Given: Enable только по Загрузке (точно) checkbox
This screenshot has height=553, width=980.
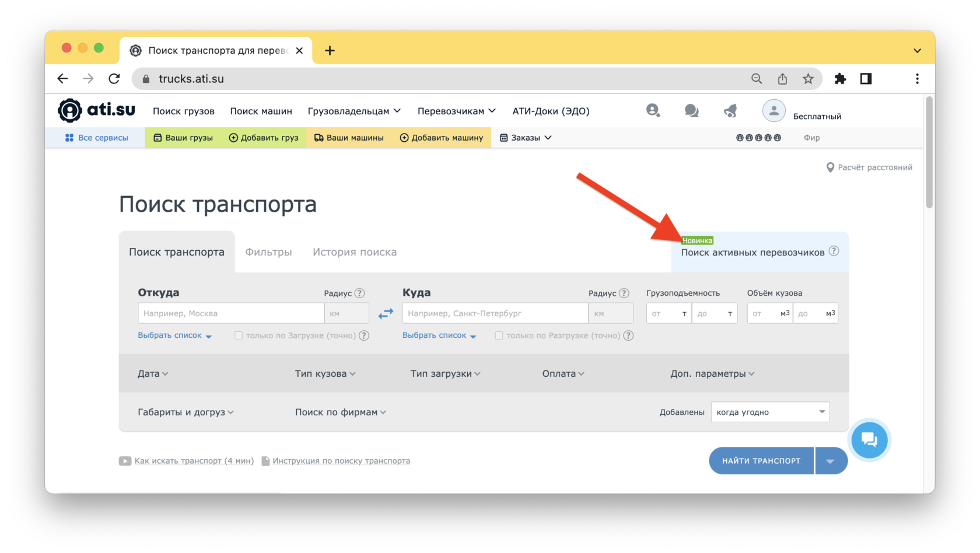Looking at the screenshot, I should [239, 335].
